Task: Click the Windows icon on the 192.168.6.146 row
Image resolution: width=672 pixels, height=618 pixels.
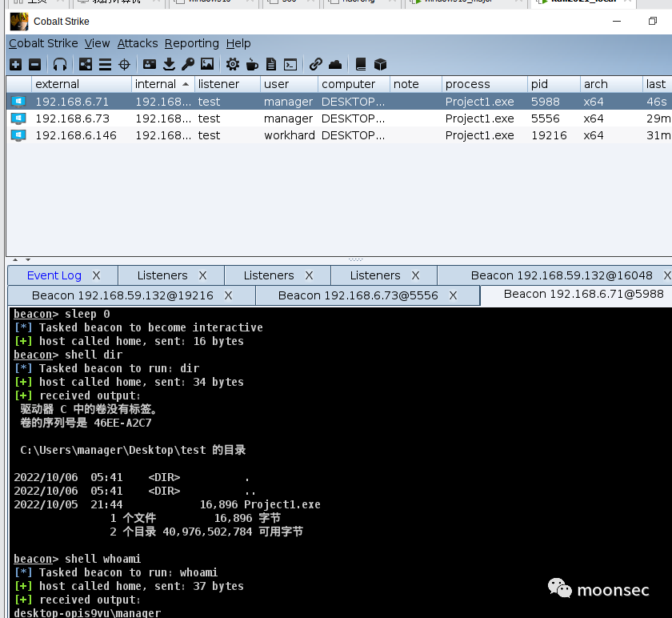Action: pyautogui.click(x=18, y=135)
